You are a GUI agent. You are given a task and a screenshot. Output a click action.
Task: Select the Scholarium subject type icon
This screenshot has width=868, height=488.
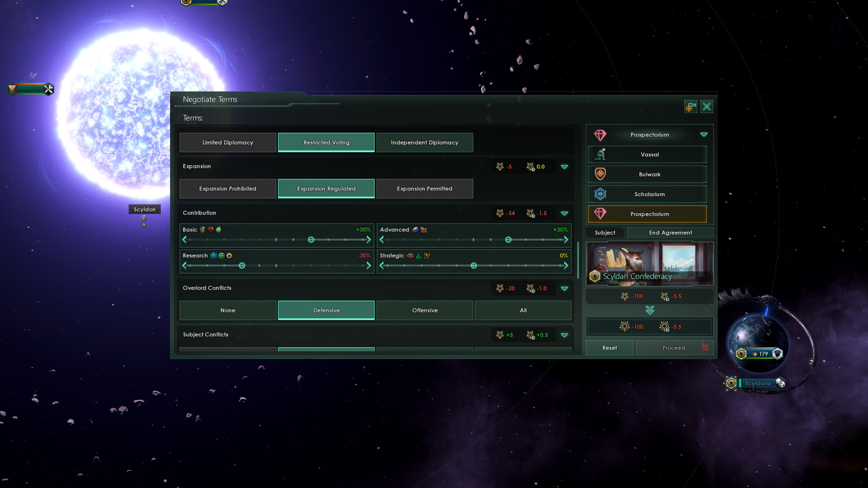click(x=600, y=193)
